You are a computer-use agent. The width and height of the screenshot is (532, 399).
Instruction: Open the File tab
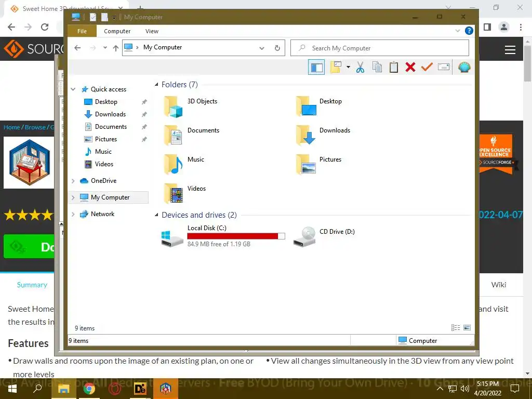pos(82,31)
